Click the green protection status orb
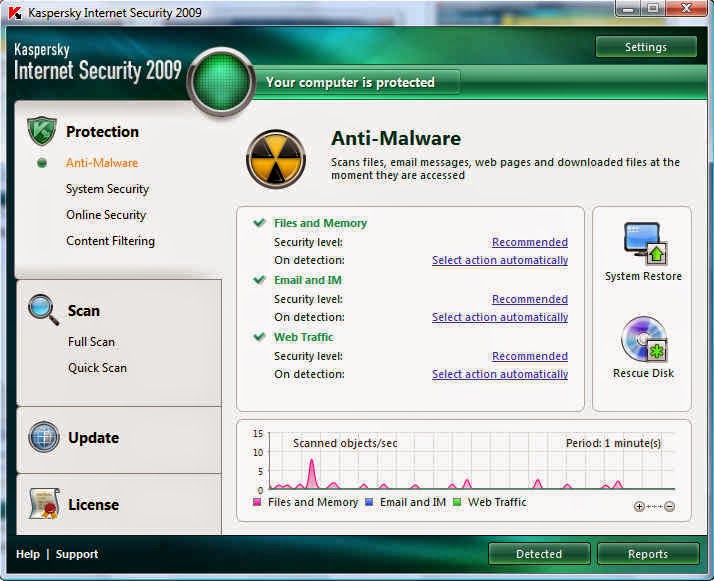Image resolution: width=714 pixels, height=581 pixels. (222, 82)
